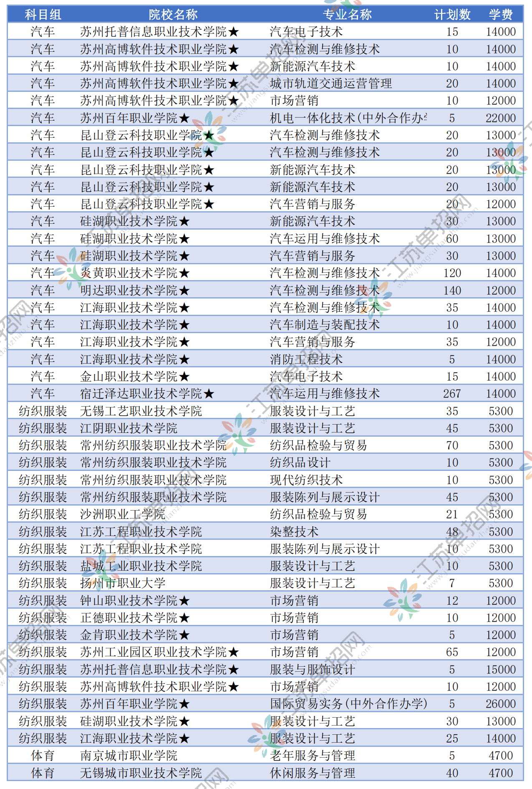Select 宿迁泽达职业技术学院★ school cell
Screen dimensions: 532x789
147,394
